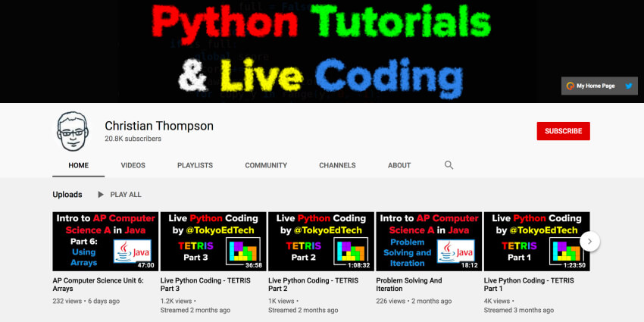
Task: View the Channels tab
Action: (337, 165)
